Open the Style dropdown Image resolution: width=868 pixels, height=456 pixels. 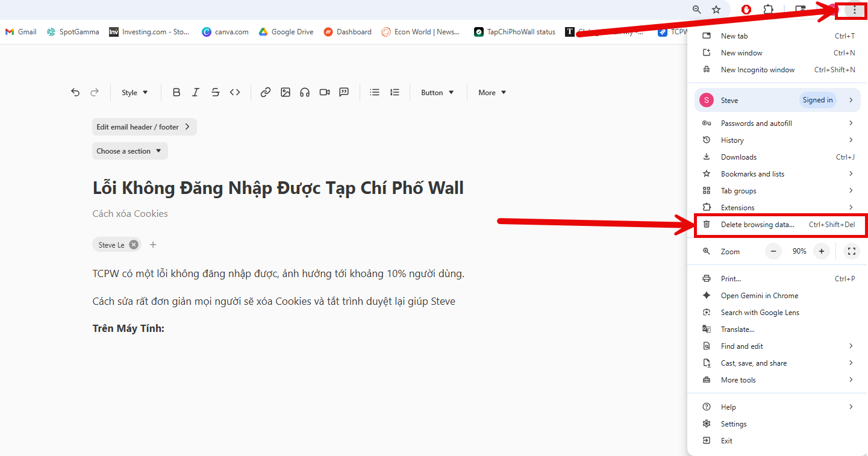[x=134, y=93]
